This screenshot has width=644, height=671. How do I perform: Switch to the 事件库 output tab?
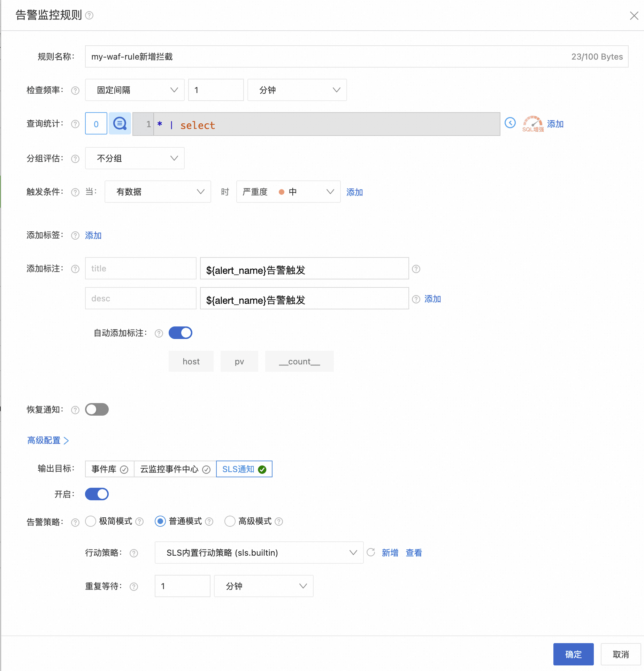point(109,469)
